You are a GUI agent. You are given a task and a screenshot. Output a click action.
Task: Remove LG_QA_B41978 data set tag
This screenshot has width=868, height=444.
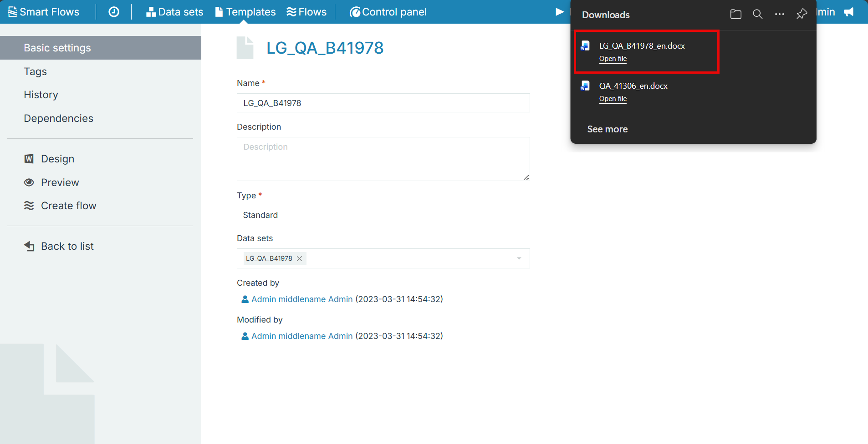point(300,258)
